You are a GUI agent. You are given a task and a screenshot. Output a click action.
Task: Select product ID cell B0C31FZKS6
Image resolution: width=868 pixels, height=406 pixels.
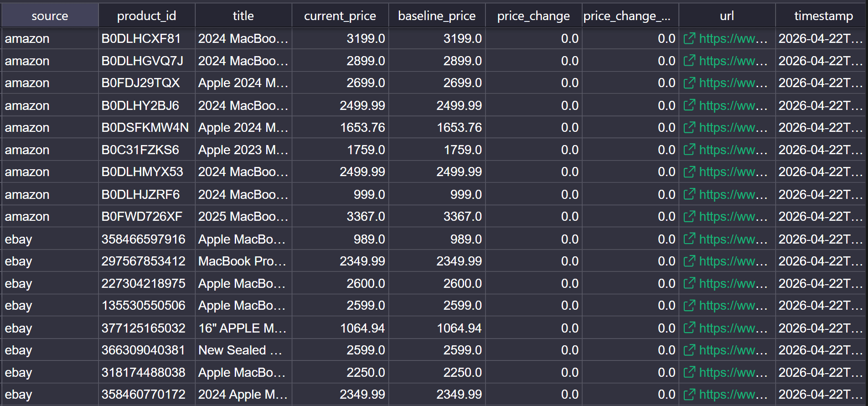147,150
